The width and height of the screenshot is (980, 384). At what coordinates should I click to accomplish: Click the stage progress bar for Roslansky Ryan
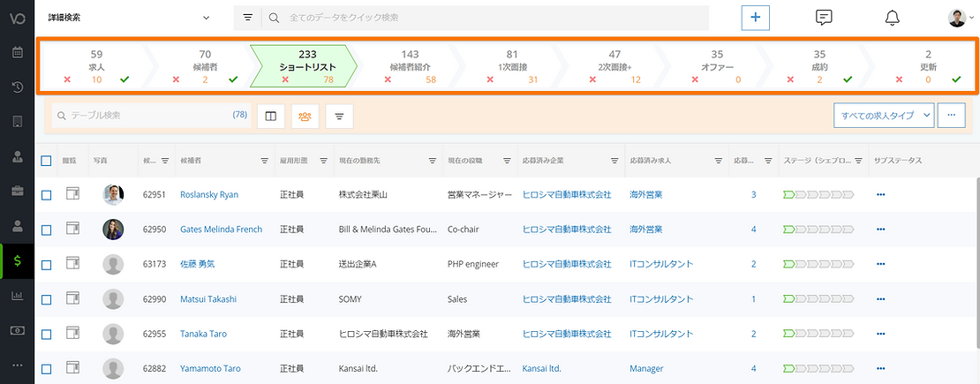pos(818,194)
